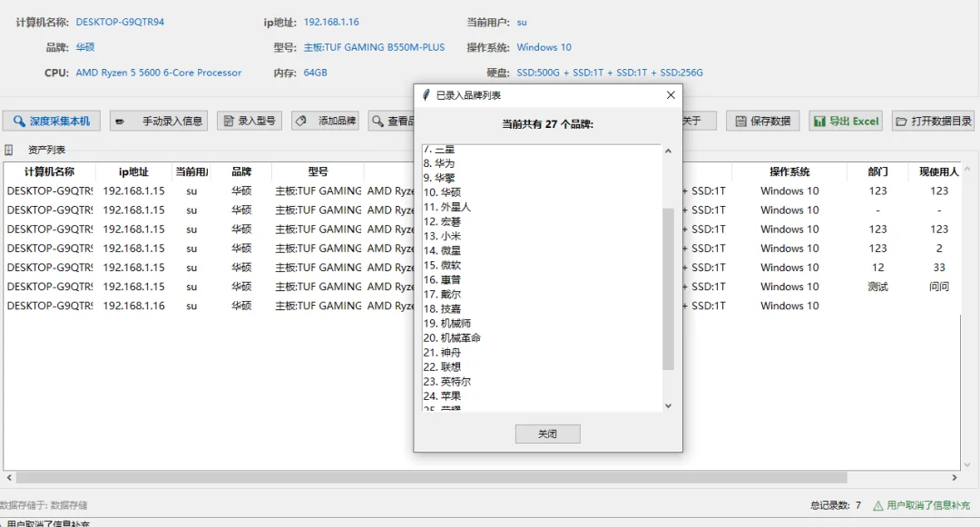
Task: Click the 品牌 column header
Action: [x=241, y=171]
